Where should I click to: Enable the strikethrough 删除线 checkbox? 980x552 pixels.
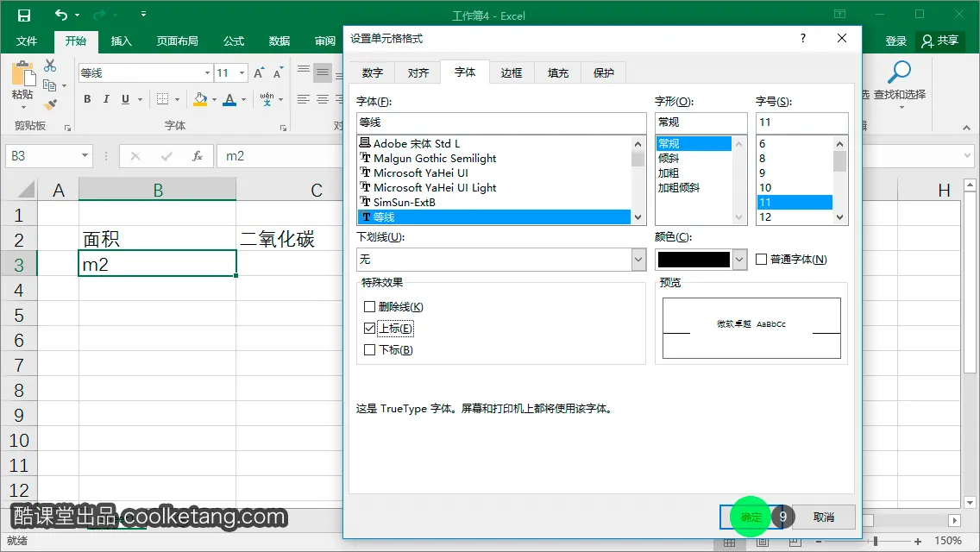coord(369,306)
